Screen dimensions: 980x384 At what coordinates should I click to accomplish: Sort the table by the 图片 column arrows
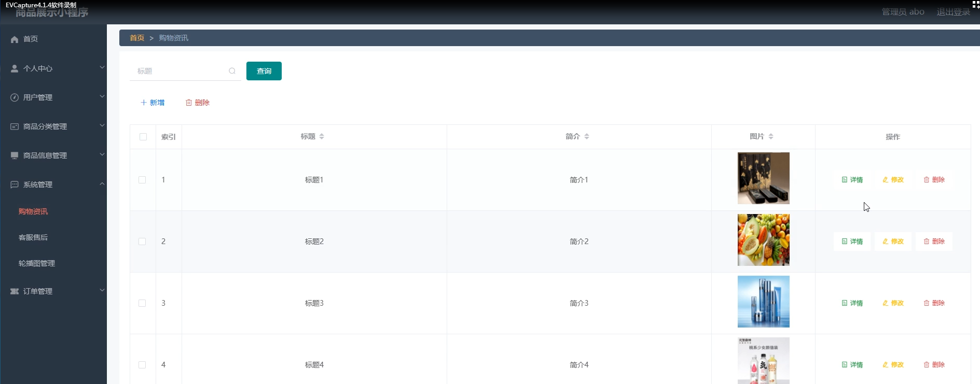pos(771,136)
